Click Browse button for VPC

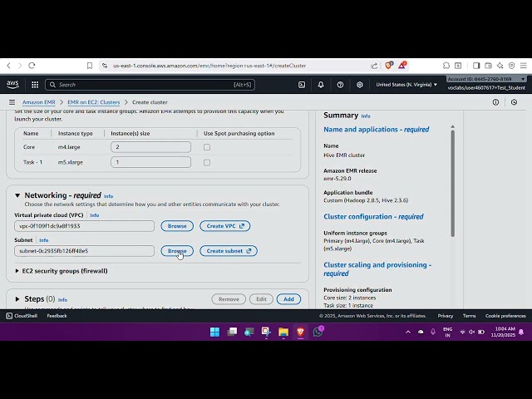pyautogui.click(x=177, y=226)
